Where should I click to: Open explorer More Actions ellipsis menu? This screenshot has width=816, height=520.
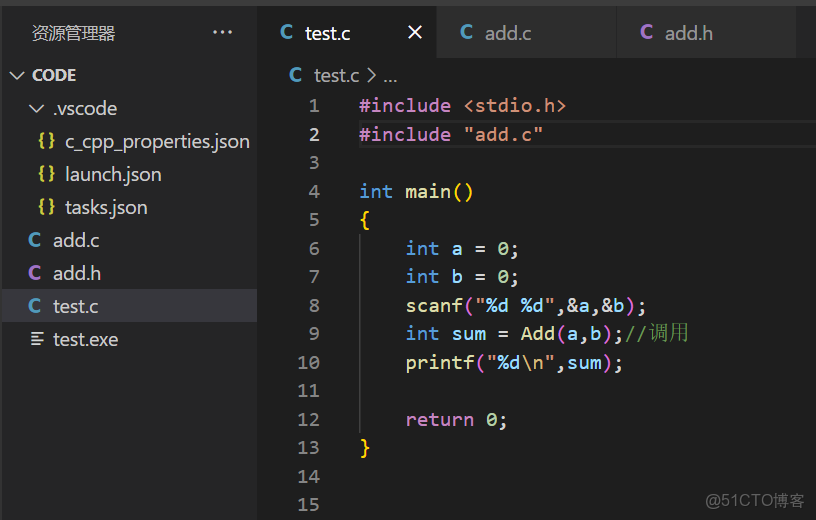pos(222,33)
